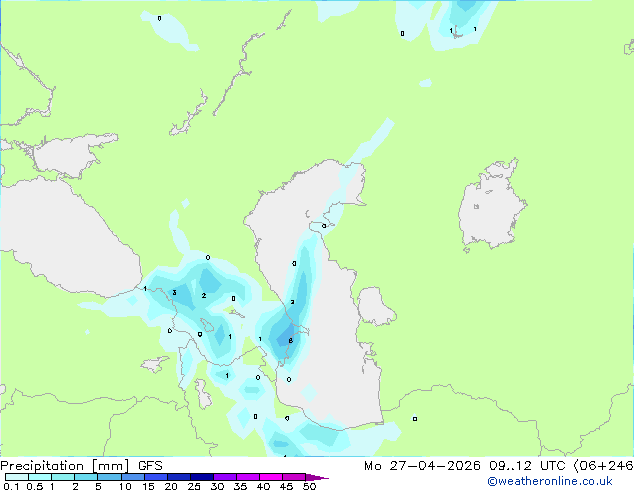Click the '20' legend value
The width and height of the screenshot is (634, 490).
(171, 486)
